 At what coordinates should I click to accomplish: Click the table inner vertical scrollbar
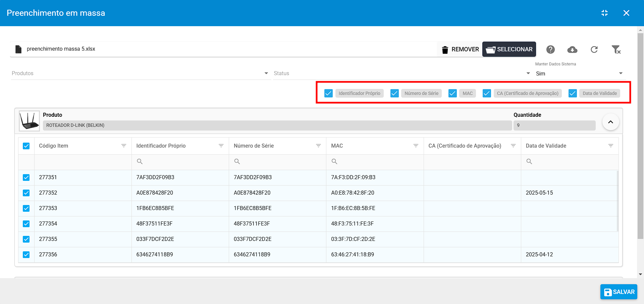pyautogui.click(x=618, y=201)
